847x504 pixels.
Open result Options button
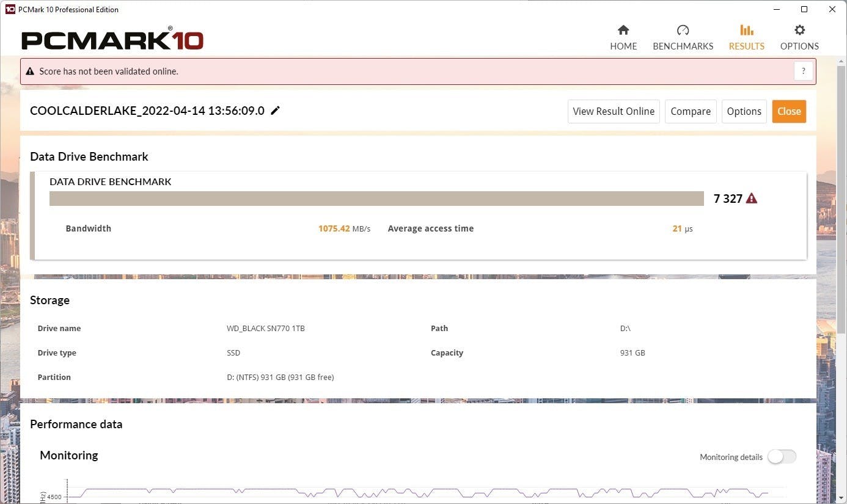[744, 111]
